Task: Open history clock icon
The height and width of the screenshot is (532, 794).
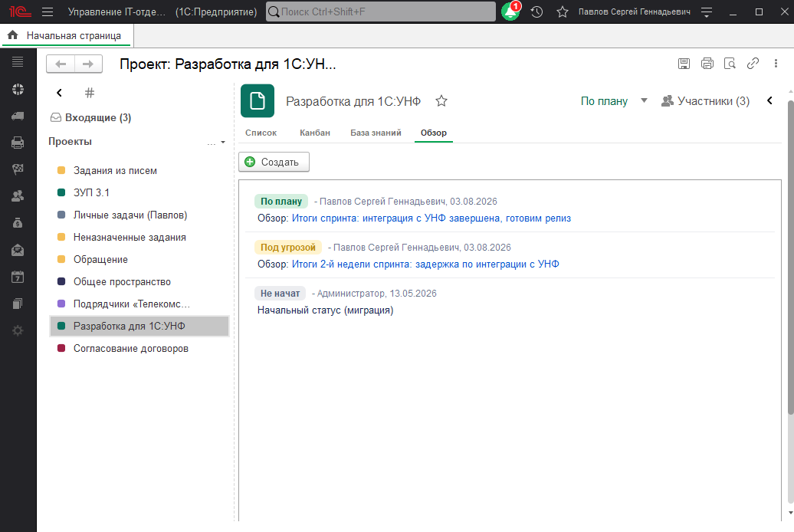Action: (x=536, y=11)
